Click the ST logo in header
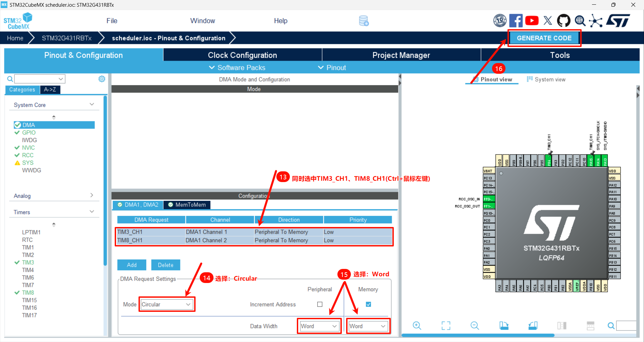This screenshot has width=644, height=342. pyautogui.click(x=618, y=20)
